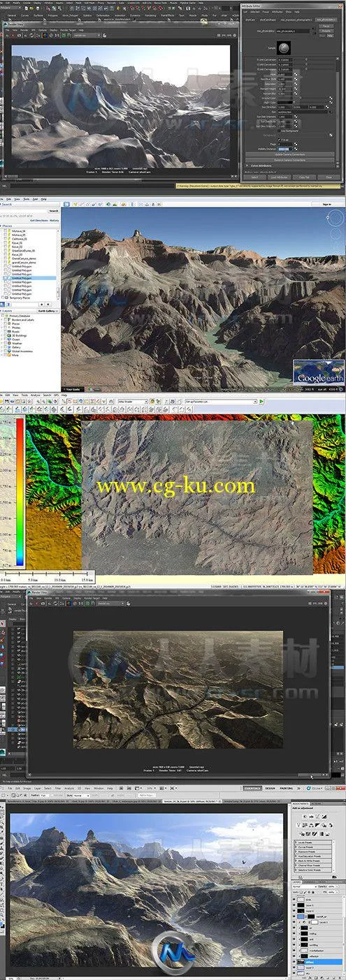Open the Earth Gallery button
Image resolution: width=346 pixels, height=980 pixels.
(x=47, y=310)
